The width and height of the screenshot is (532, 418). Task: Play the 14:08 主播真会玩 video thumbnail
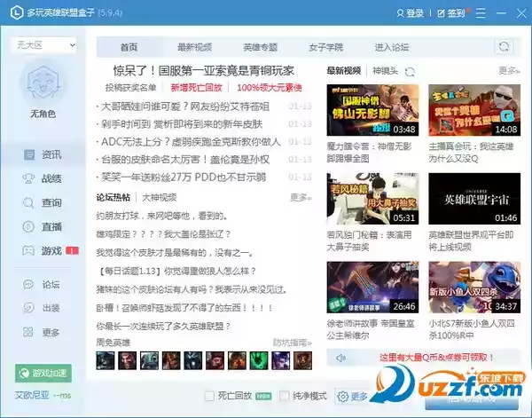click(474, 110)
